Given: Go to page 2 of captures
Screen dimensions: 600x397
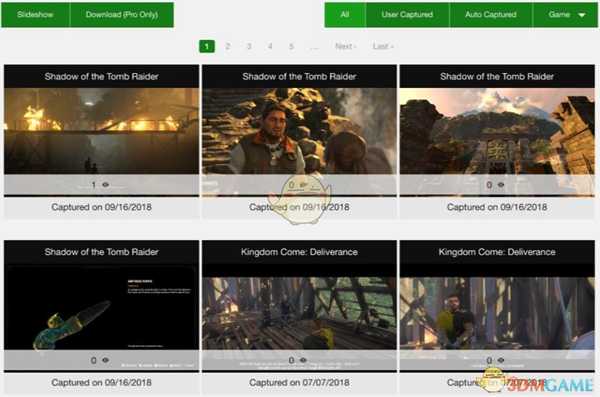Looking at the screenshot, I should [228, 46].
